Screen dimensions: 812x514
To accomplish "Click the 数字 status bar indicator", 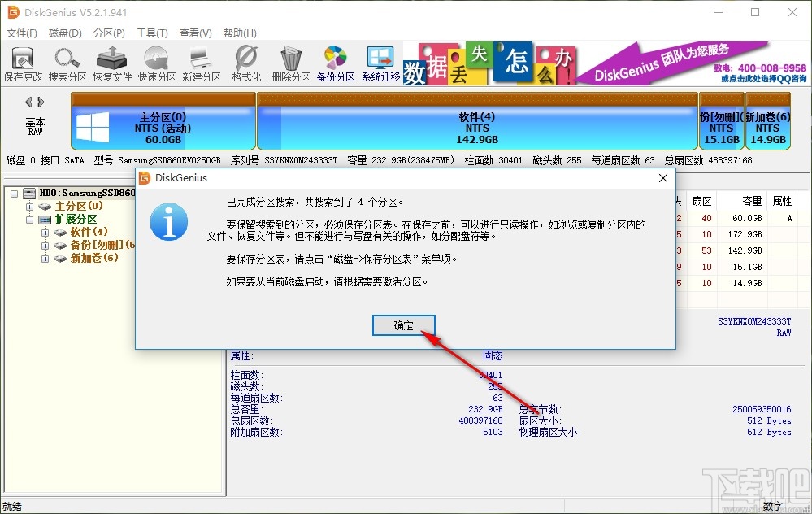I will [773, 506].
